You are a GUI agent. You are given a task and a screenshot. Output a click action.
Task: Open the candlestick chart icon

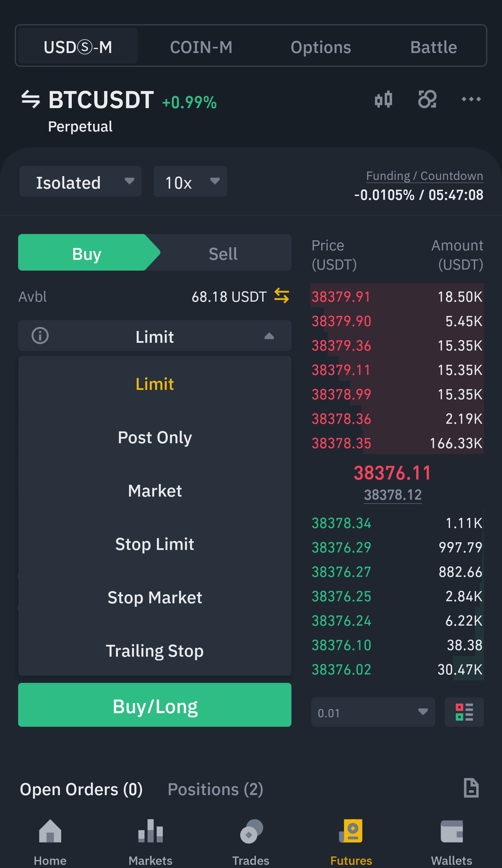pos(383,99)
